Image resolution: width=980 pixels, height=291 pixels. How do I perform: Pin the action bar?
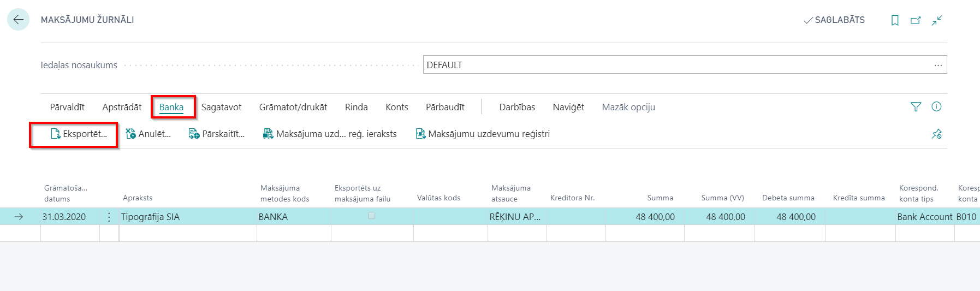(937, 134)
